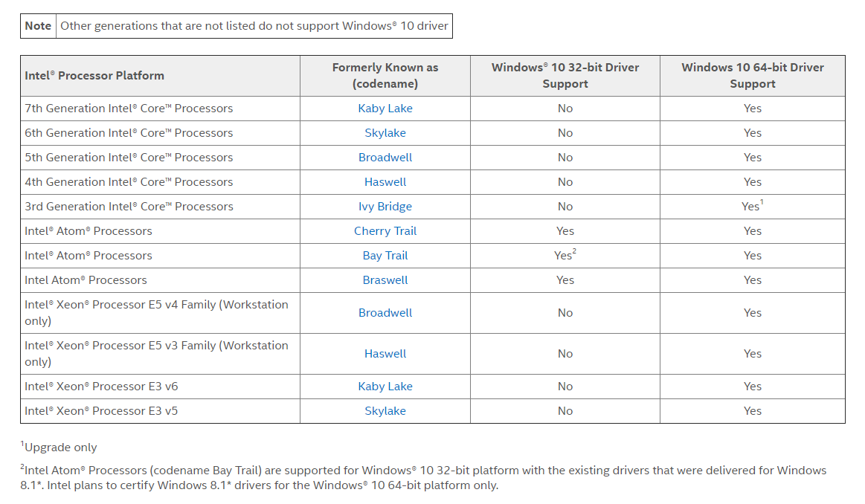865x504 pixels.
Task: Click the Upgrade only footnote text
Action: [x=61, y=448]
